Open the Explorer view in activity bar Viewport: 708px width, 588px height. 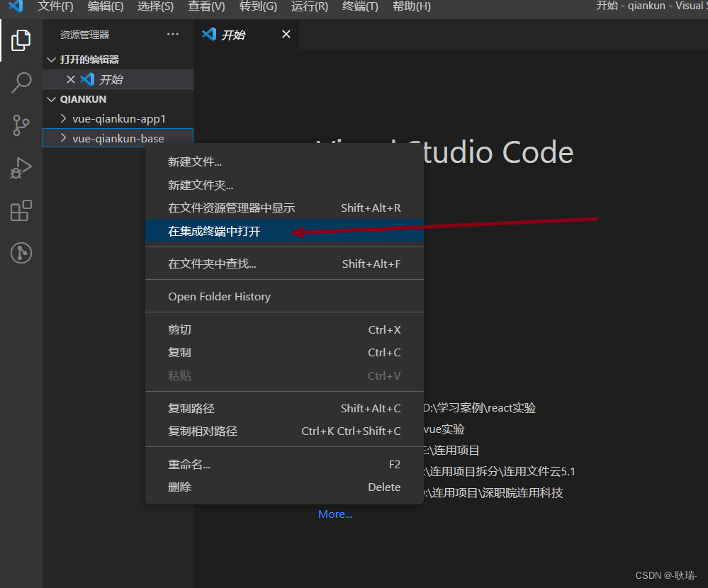tap(21, 40)
